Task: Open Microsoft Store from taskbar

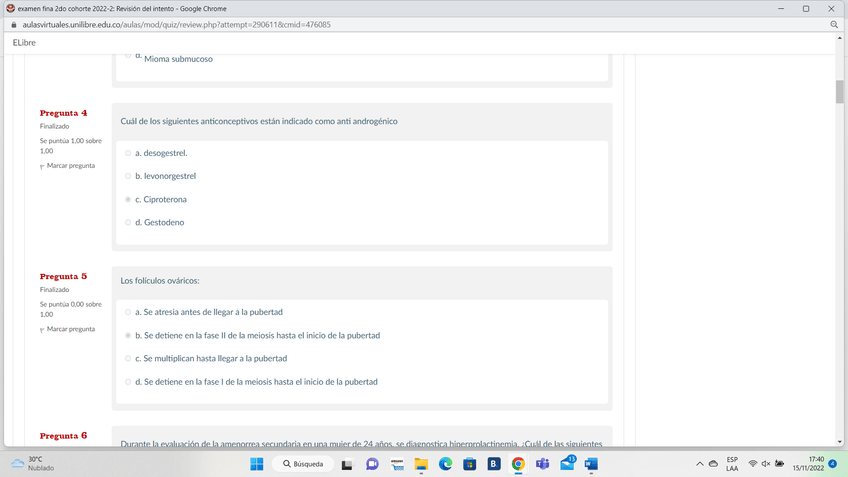Action: (x=469, y=464)
